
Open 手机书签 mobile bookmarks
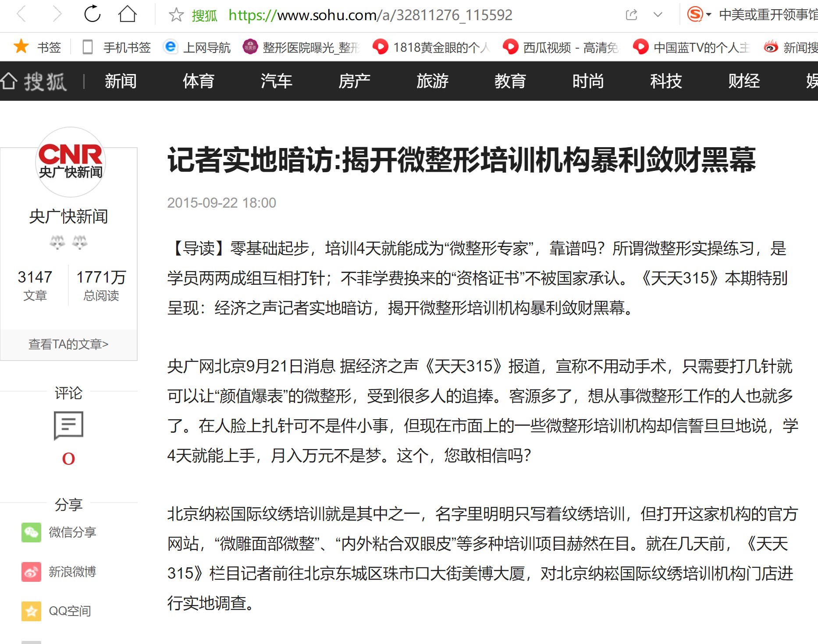117,47
